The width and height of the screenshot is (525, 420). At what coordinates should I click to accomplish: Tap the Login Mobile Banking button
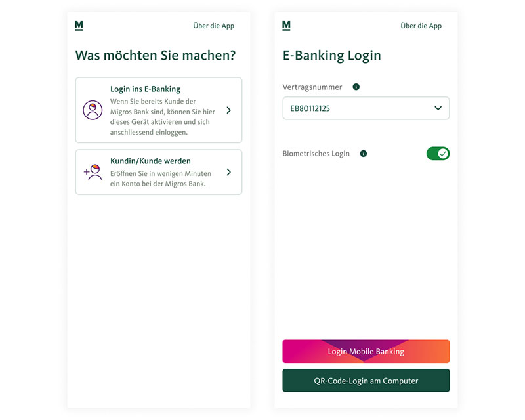[366, 351]
